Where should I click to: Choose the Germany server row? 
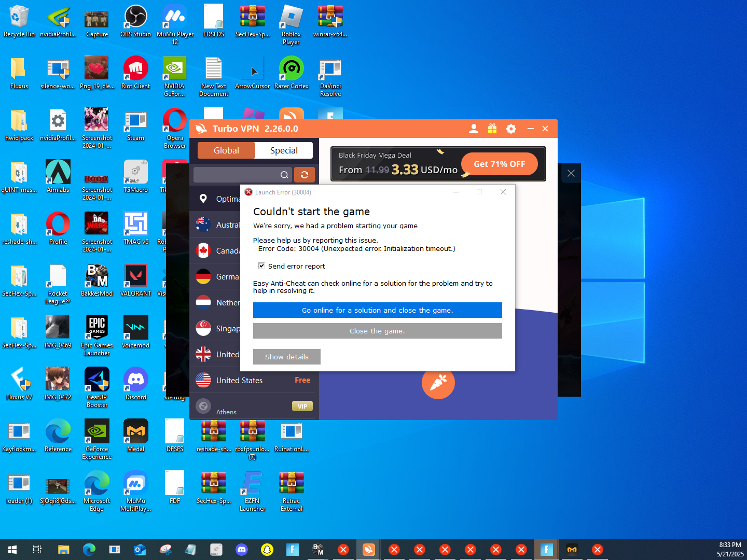[215, 276]
